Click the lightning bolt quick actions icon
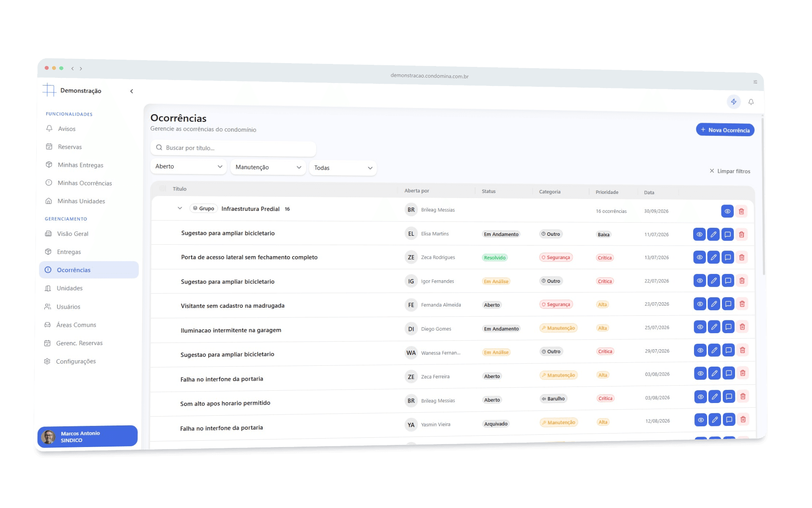 [x=734, y=102]
